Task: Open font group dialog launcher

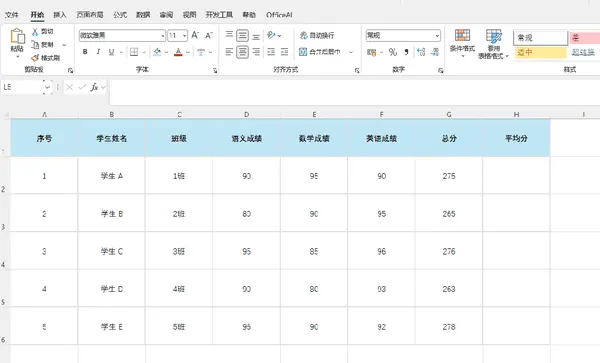Action: click(215, 70)
